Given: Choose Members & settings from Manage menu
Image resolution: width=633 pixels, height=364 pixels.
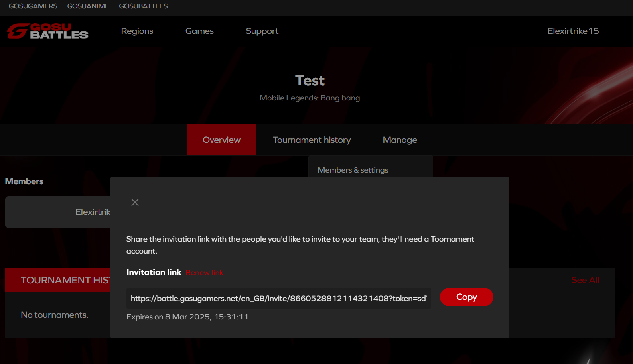Looking at the screenshot, I should point(353,170).
